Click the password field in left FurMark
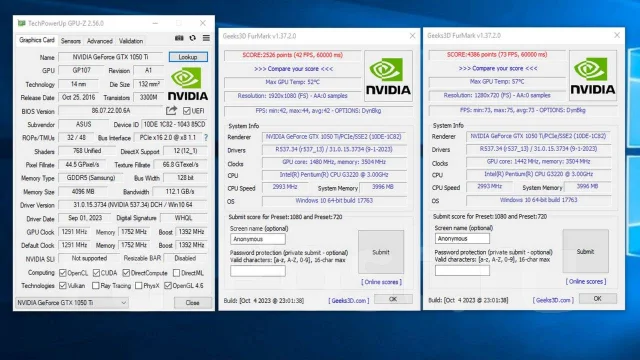This screenshot has width=640, height=360. coord(258,271)
